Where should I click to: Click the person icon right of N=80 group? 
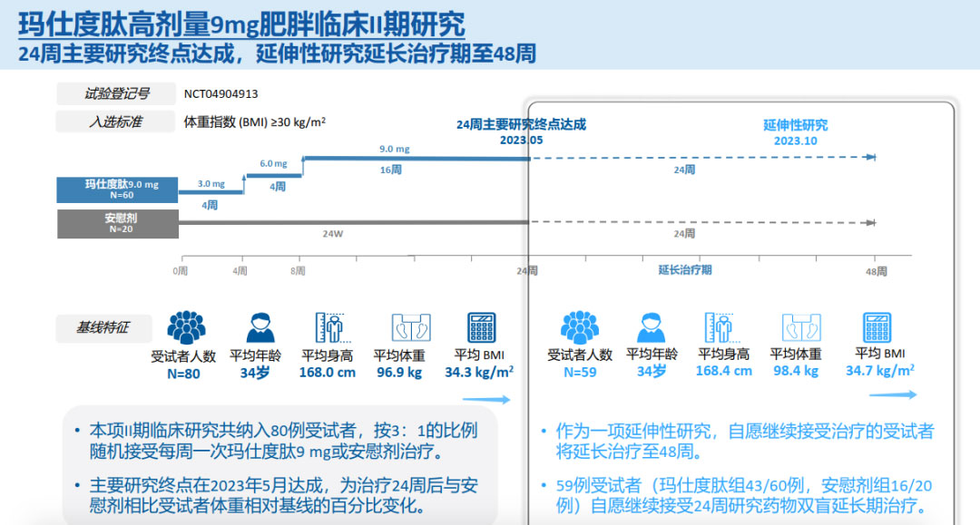[260, 327]
